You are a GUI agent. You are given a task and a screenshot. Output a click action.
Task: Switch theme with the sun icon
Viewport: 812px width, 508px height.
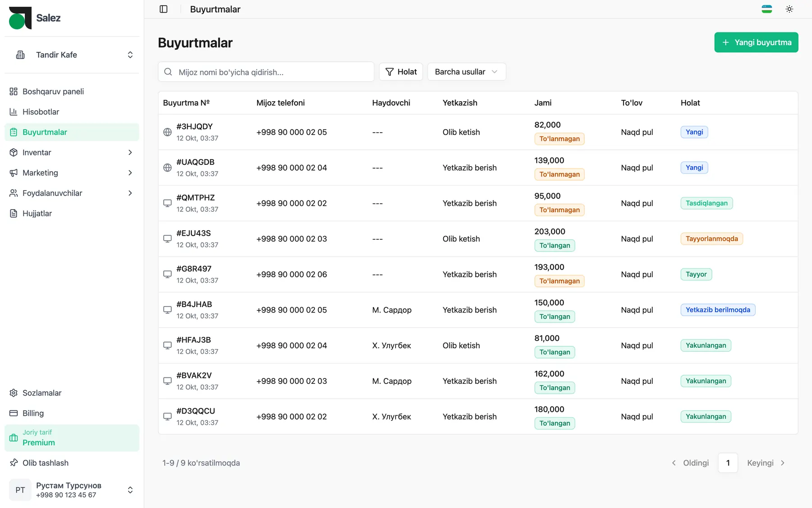789,9
